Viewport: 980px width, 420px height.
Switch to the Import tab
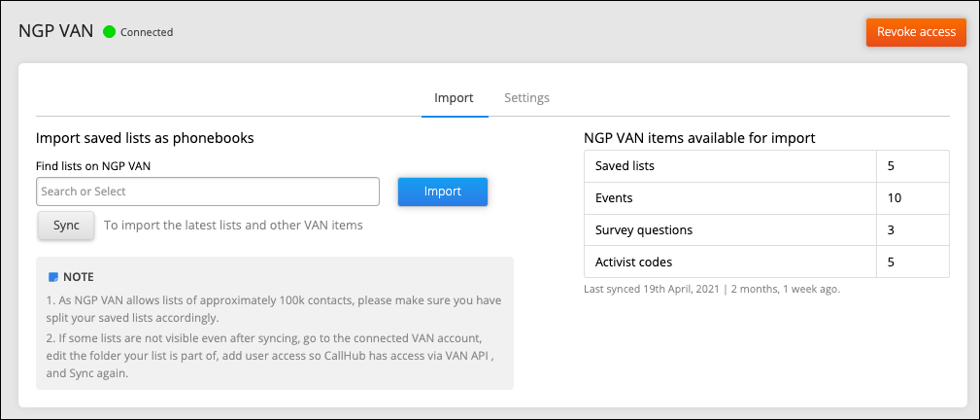(454, 98)
